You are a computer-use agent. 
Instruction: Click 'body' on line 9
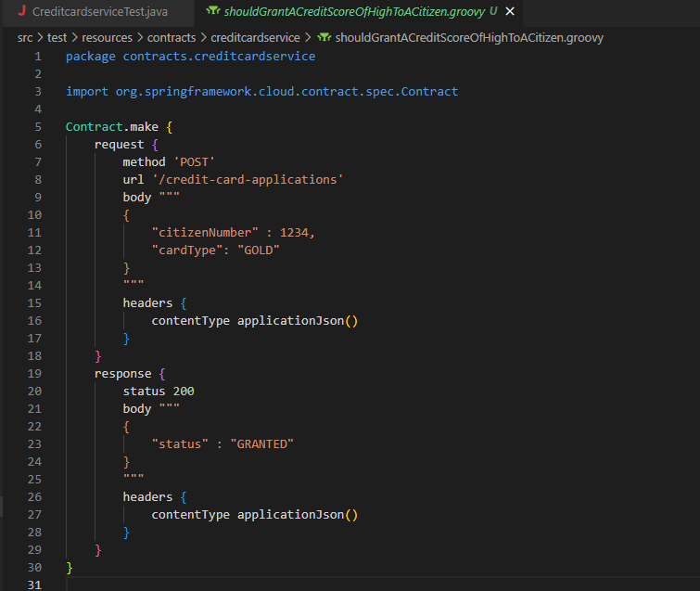point(137,198)
